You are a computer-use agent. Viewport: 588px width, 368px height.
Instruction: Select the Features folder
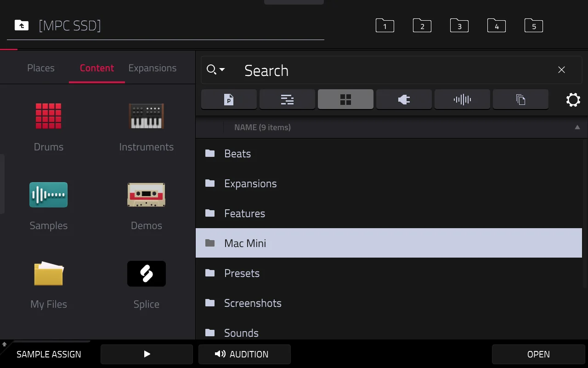389,213
